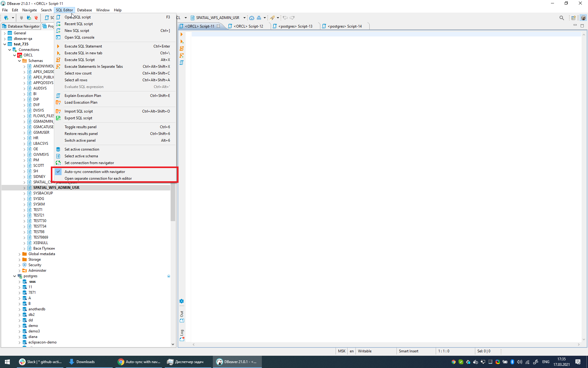Collapse the ORCL connection in navigator
The image size is (588, 368).
(15, 55)
